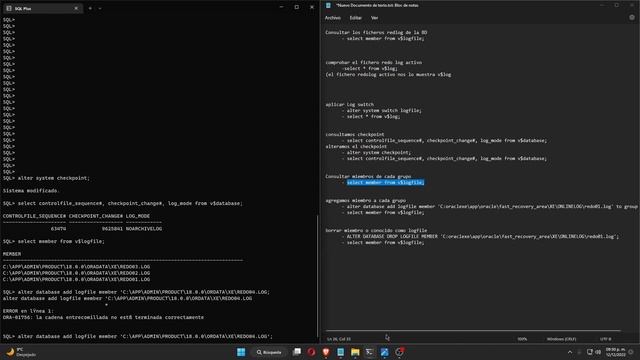Click the CONTROLFILE_SEQUENCE# column header
640x360 pixels.
(34, 216)
